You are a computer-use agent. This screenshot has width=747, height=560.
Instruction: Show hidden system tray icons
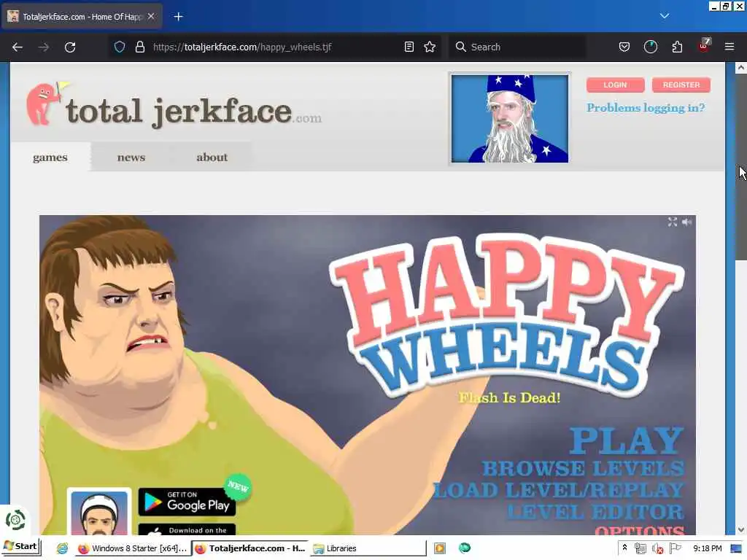point(624,548)
